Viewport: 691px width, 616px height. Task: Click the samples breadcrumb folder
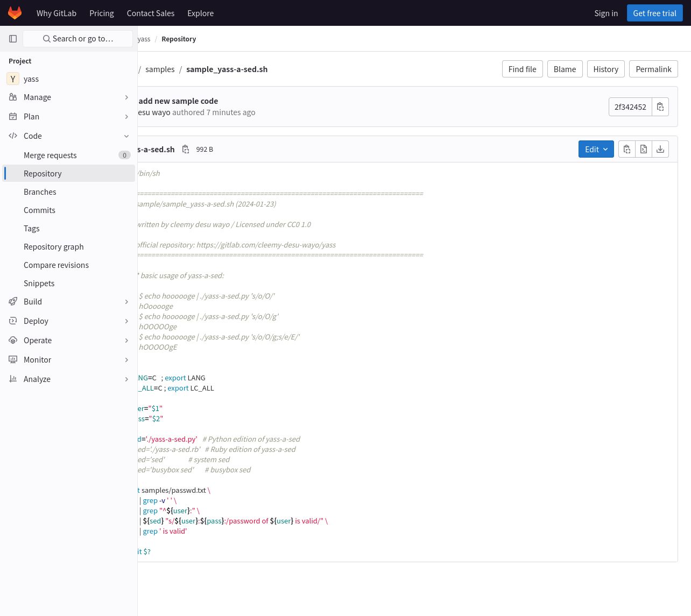pyautogui.click(x=160, y=69)
